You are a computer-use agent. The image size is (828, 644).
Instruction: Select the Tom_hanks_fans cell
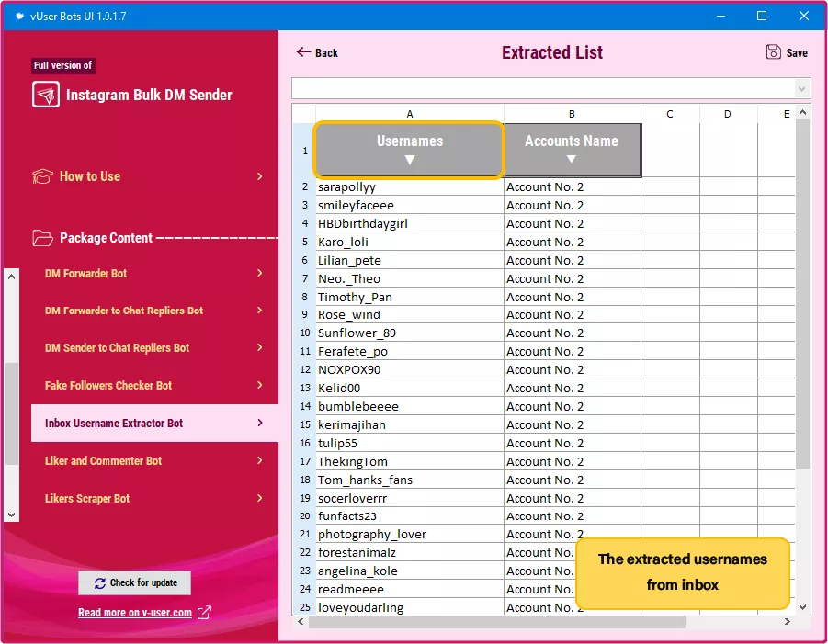pyautogui.click(x=410, y=480)
